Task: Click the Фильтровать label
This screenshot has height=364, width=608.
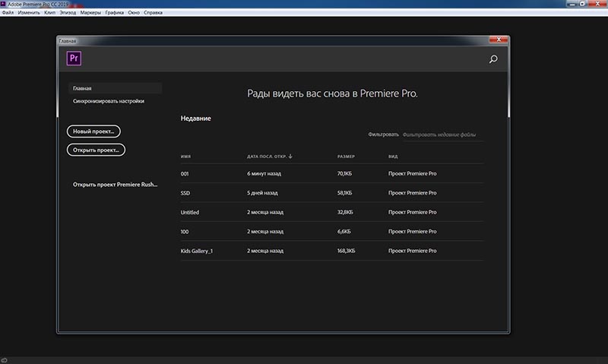Action: tap(384, 135)
